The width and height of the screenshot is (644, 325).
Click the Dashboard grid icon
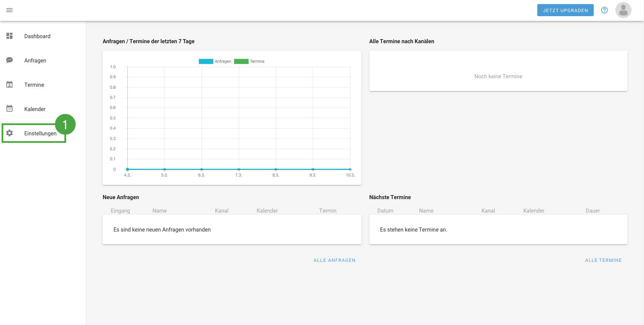9,36
